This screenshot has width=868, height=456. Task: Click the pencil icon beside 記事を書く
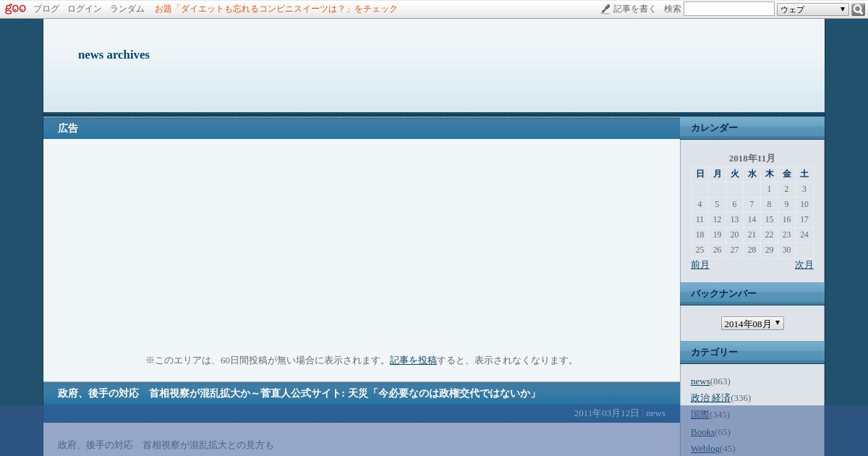(605, 9)
